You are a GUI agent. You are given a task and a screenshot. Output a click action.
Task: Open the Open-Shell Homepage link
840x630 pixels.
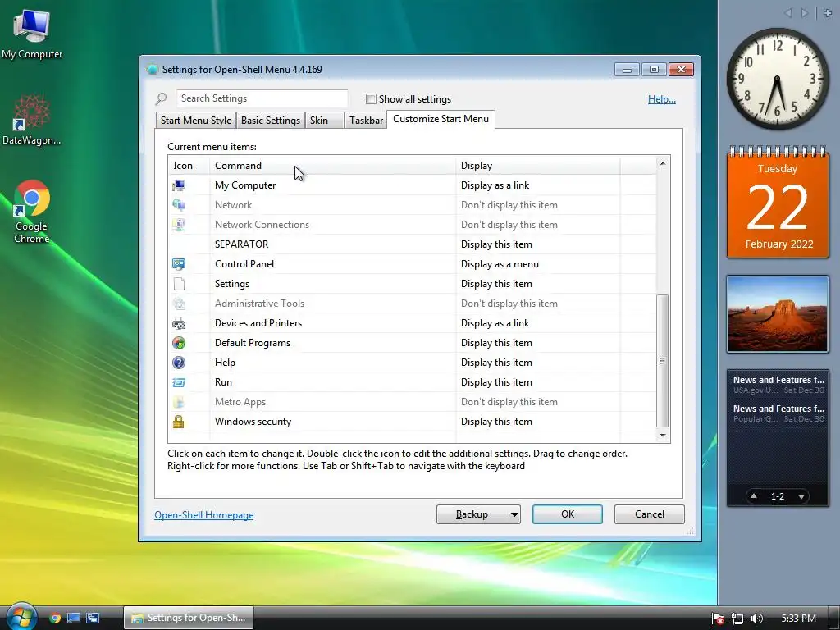pos(204,515)
